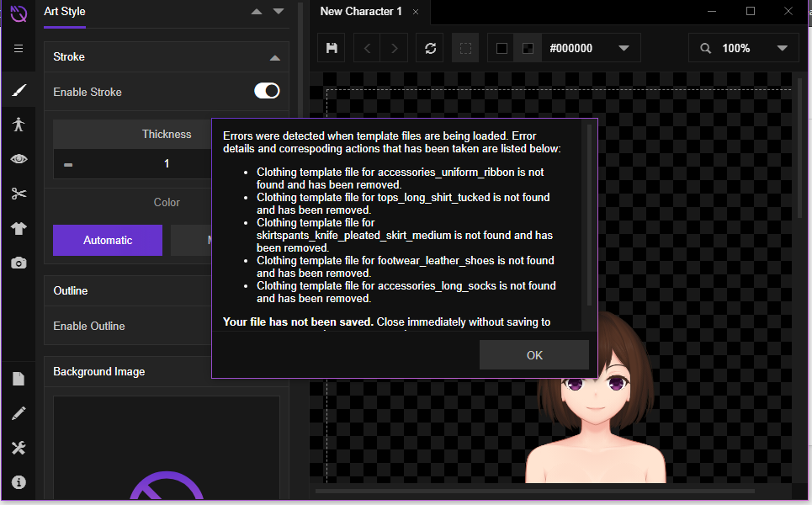This screenshot has height=505, width=812.
Task: Maximize the application window
Action: (x=751, y=12)
